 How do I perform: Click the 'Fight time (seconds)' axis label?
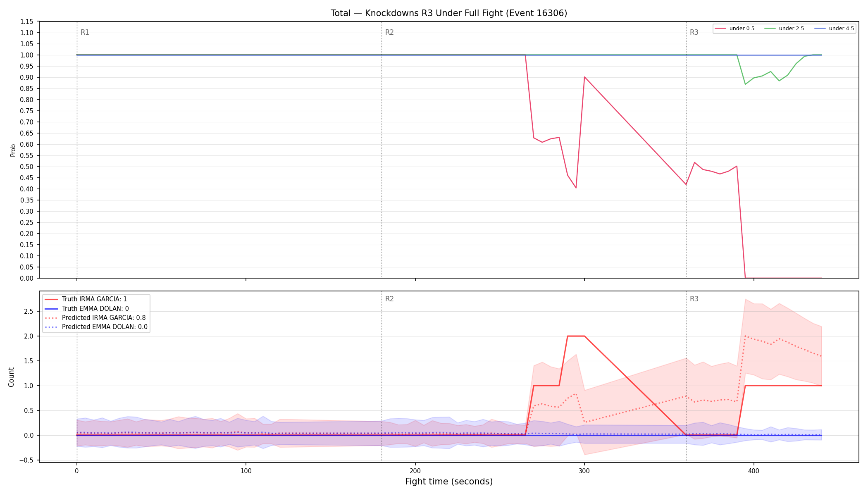(x=449, y=482)
